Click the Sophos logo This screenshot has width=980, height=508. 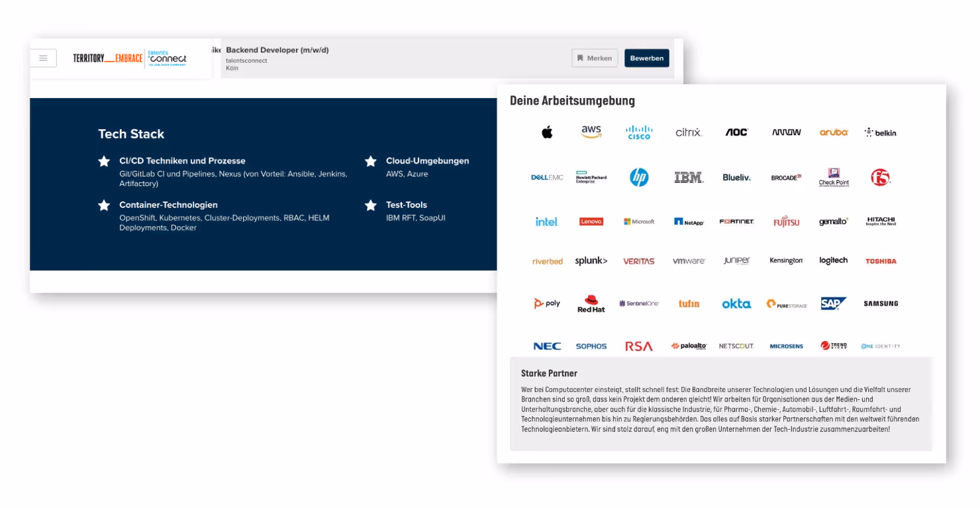point(591,346)
